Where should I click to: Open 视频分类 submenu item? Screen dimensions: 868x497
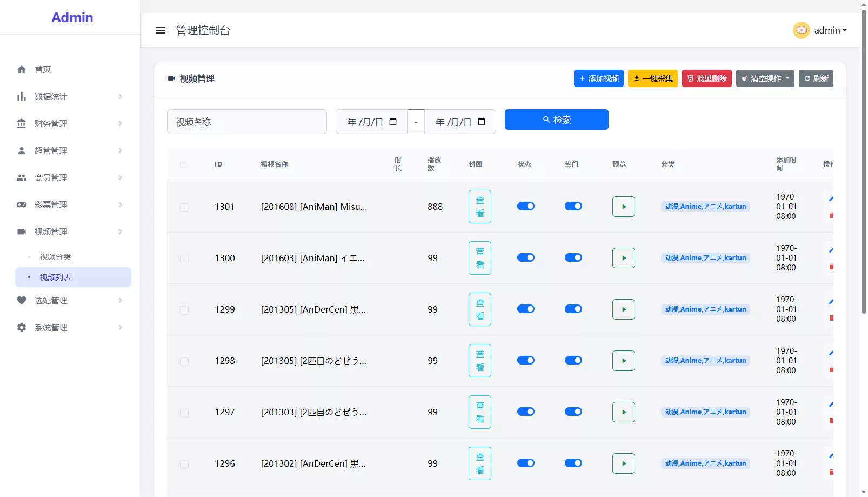pyautogui.click(x=55, y=257)
